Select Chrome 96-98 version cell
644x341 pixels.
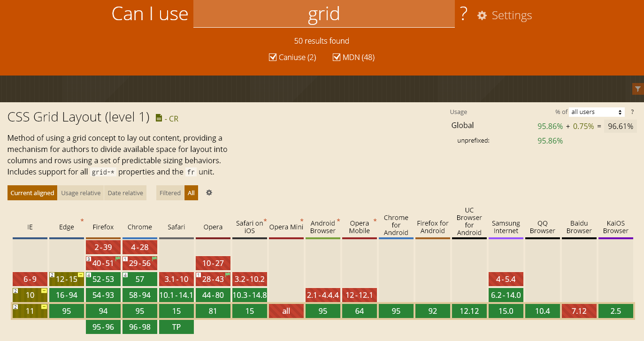[140, 327]
